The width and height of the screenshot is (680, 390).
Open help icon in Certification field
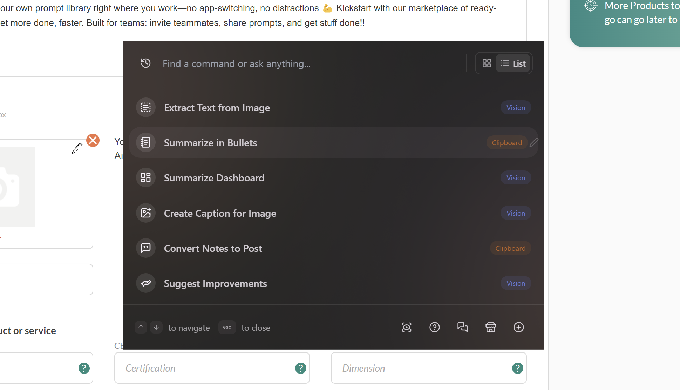(300, 368)
